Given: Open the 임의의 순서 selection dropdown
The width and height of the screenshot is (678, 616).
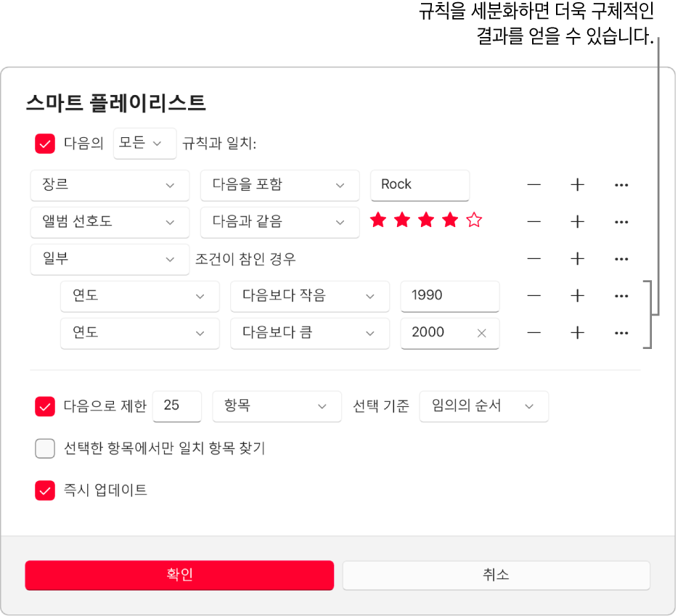Looking at the screenshot, I should coord(483,406).
